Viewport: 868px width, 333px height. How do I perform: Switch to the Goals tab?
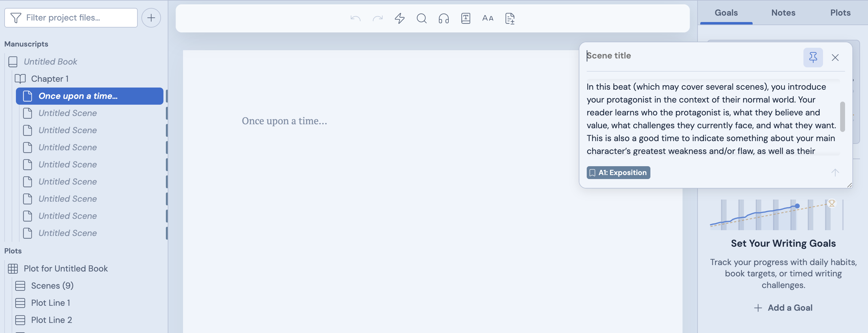tap(726, 13)
